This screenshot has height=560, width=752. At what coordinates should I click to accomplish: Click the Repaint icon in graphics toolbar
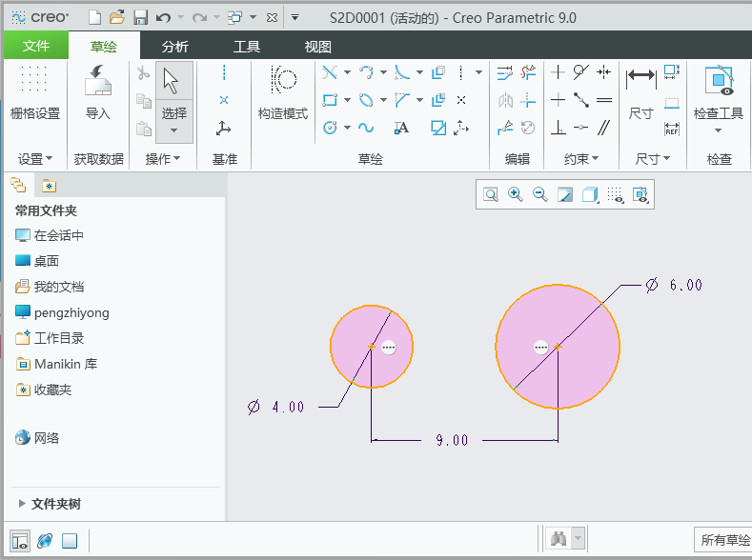(x=565, y=194)
